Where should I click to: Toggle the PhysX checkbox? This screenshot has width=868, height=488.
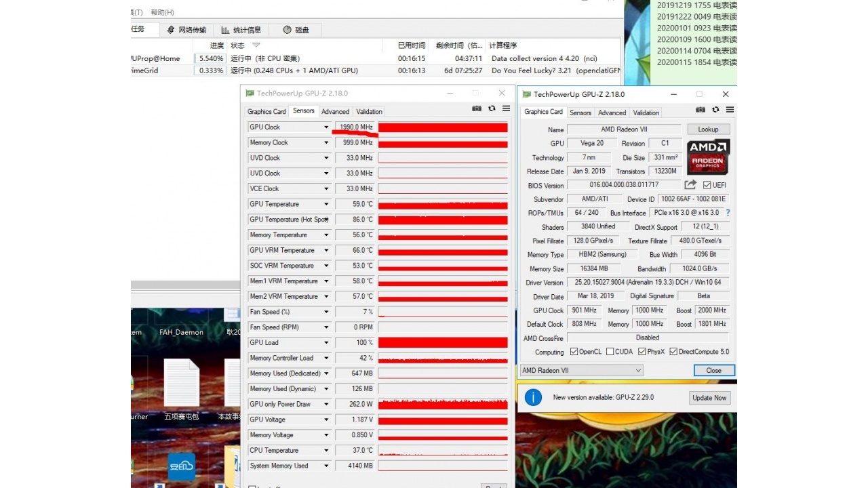click(x=642, y=352)
